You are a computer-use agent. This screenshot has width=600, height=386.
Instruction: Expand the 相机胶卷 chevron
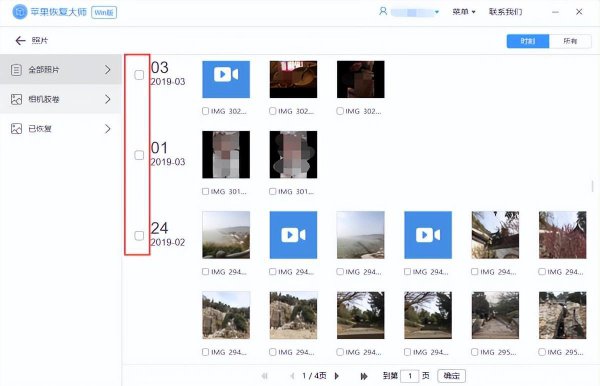pos(108,99)
